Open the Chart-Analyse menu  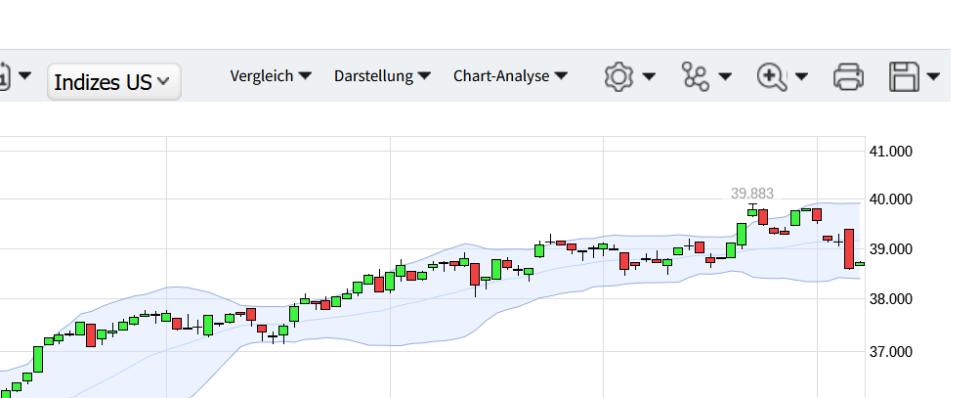pyautogui.click(x=510, y=76)
